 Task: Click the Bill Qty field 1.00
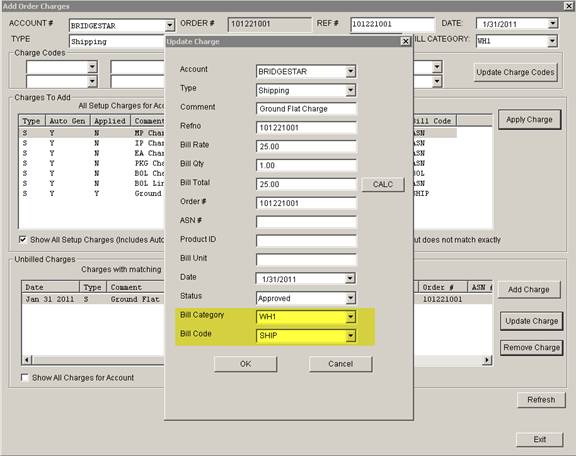[x=306, y=165]
